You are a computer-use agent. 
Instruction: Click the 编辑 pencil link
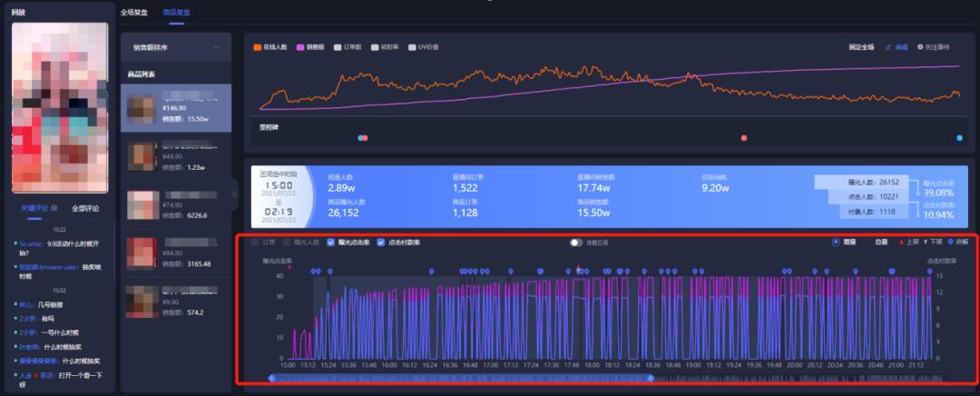tap(897, 47)
